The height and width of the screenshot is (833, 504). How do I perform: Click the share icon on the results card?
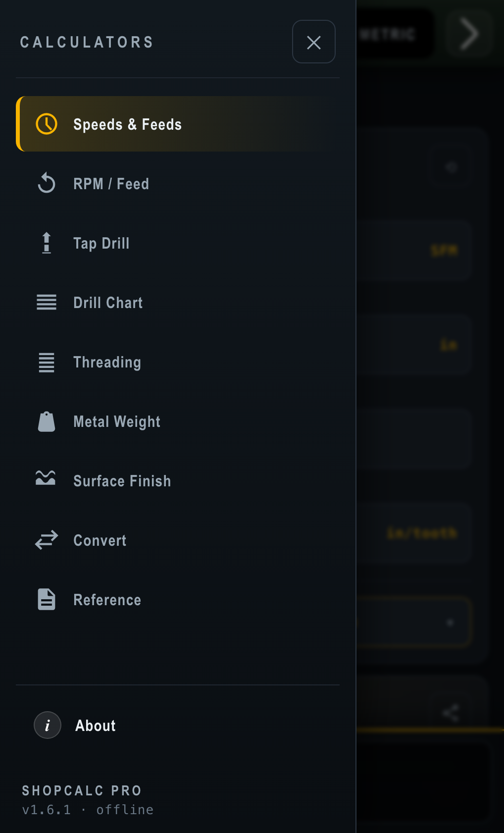(451, 712)
